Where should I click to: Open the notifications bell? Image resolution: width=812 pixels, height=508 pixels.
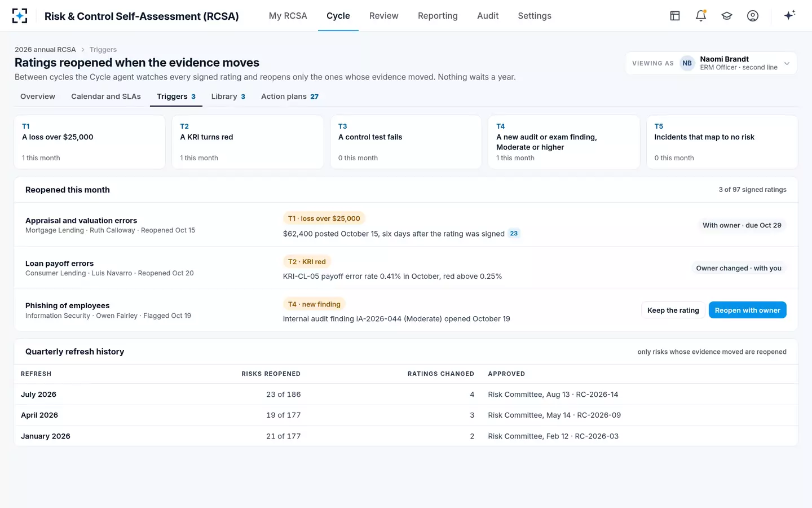(701, 16)
